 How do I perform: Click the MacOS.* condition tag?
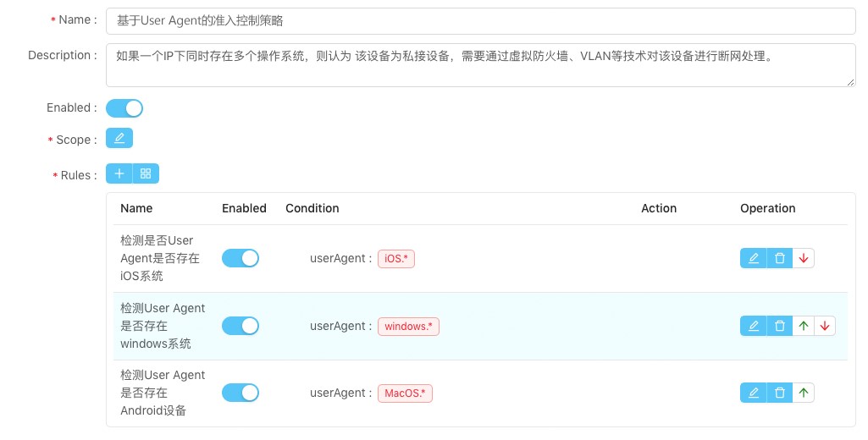[x=406, y=393]
